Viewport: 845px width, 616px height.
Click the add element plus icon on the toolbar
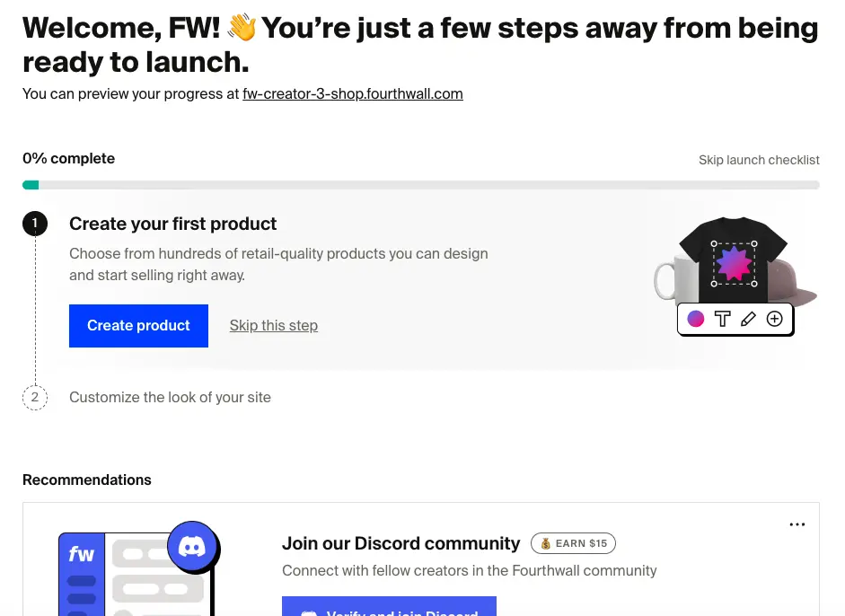[x=773, y=319]
